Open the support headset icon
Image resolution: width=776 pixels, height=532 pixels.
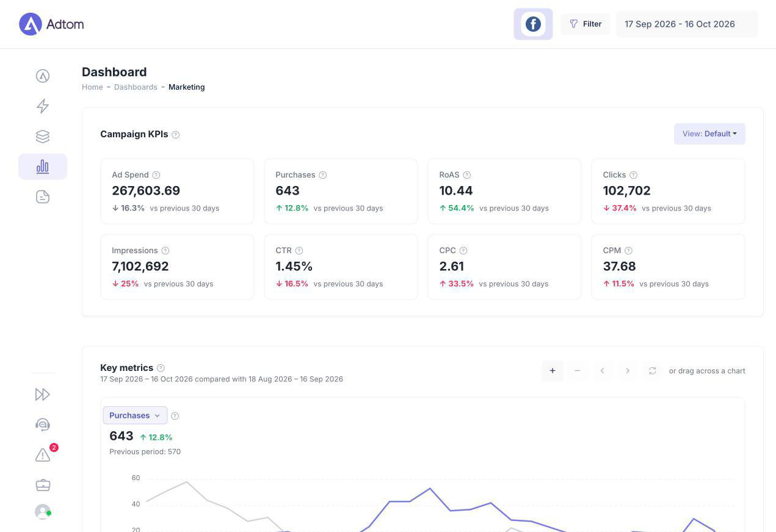43,425
